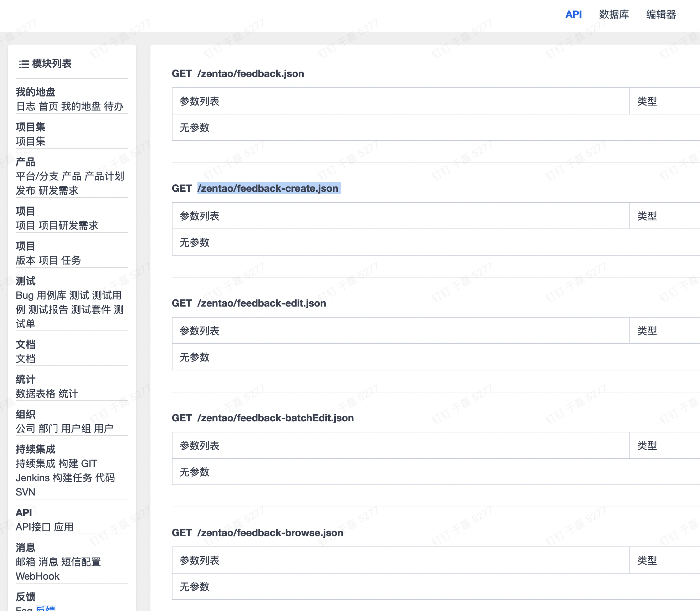Open the SVN module link
This screenshot has width=700, height=611.
[x=25, y=492]
